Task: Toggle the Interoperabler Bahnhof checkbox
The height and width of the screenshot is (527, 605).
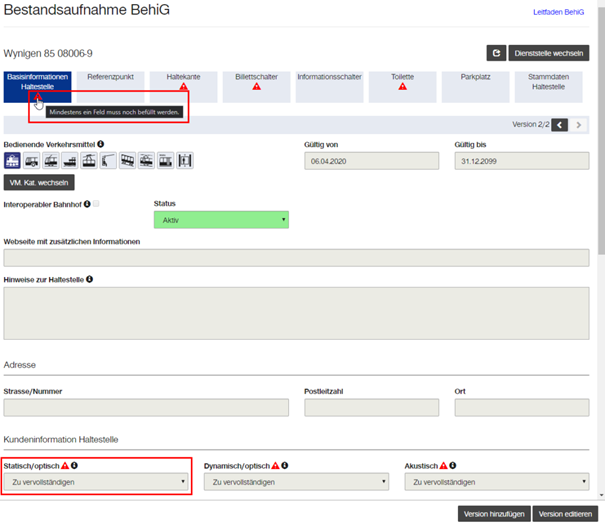Action: (x=96, y=203)
